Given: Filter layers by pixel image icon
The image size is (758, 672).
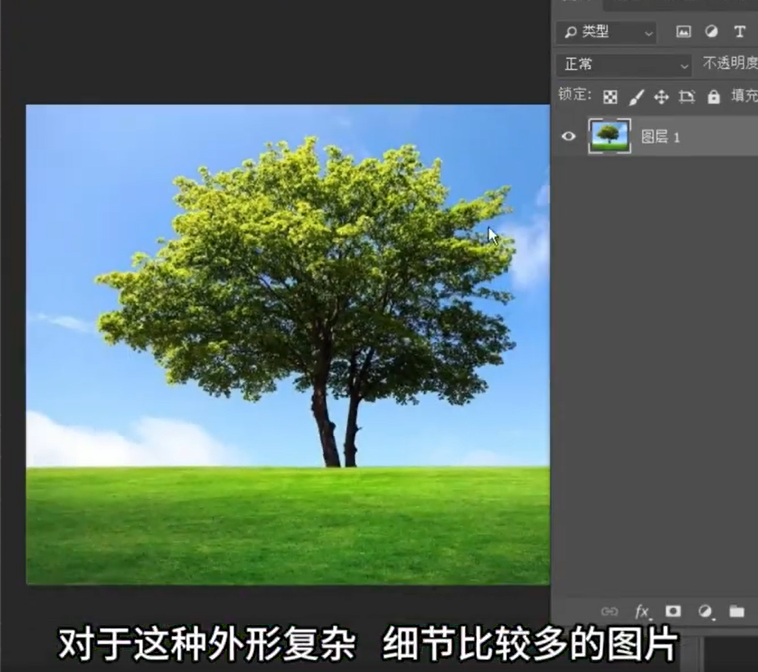Looking at the screenshot, I should point(683,32).
